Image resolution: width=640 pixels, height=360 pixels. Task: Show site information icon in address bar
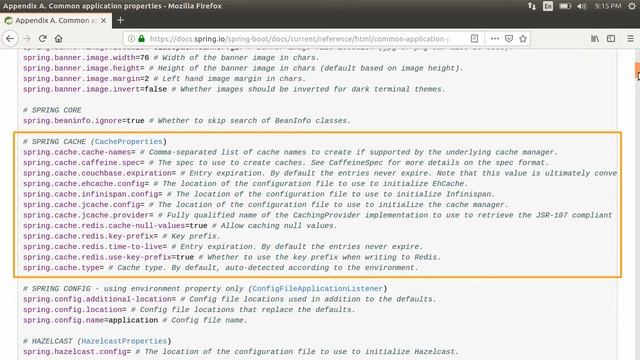click(x=131, y=39)
